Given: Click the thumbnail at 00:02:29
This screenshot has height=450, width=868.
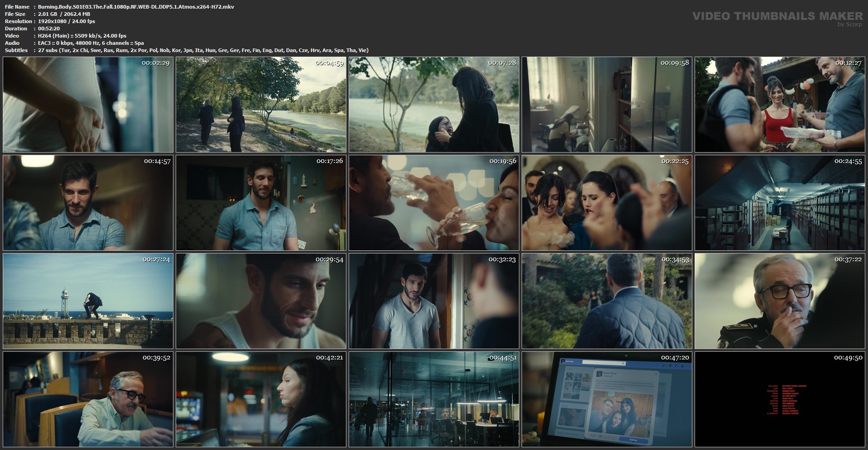Looking at the screenshot, I should pyautogui.click(x=88, y=105).
